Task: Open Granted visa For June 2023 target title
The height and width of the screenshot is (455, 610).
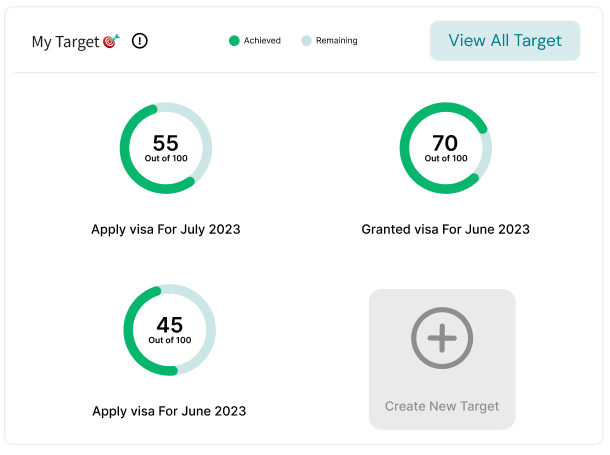Action: point(445,229)
